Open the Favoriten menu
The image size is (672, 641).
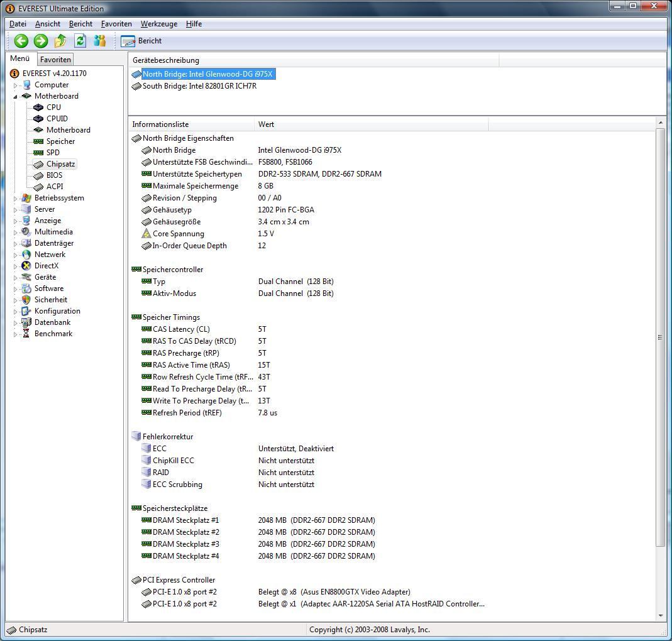pyautogui.click(x=116, y=24)
